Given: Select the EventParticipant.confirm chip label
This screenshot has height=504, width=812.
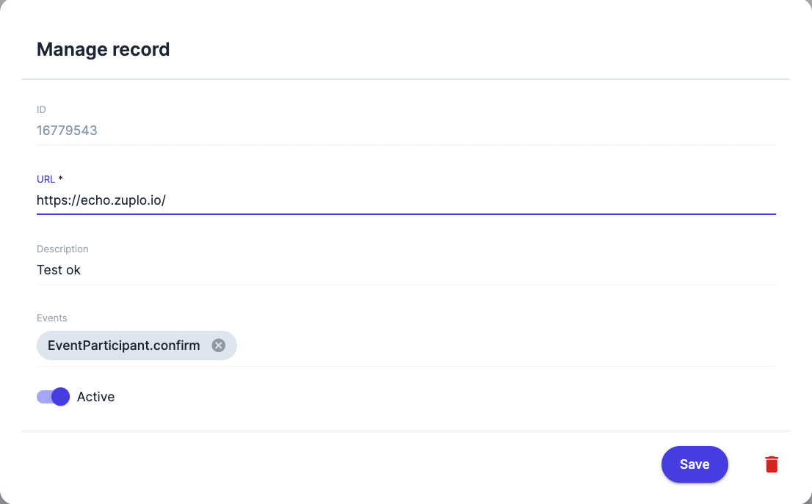Looking at the screenshot, I should pos(123,345).
